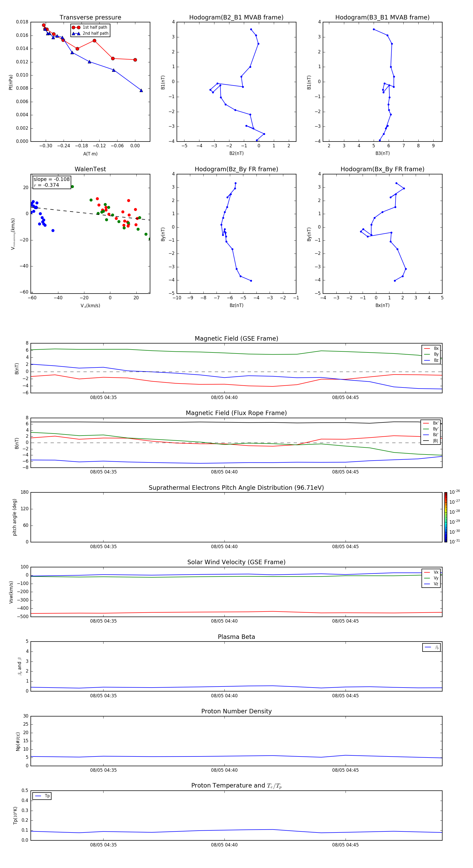
Task: Click the 'Pt(nPa)' y-axis label
Action: pyautogui.click(x=11, y=82)
